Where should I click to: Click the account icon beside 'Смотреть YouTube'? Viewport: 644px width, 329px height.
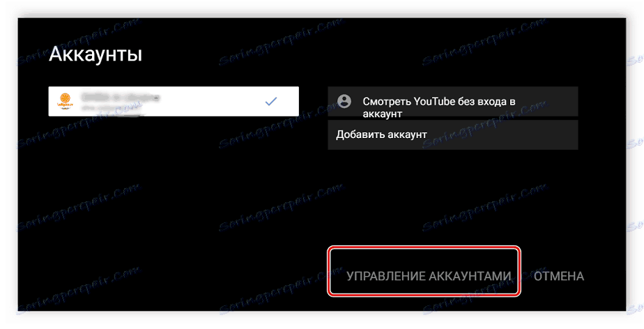344,101
